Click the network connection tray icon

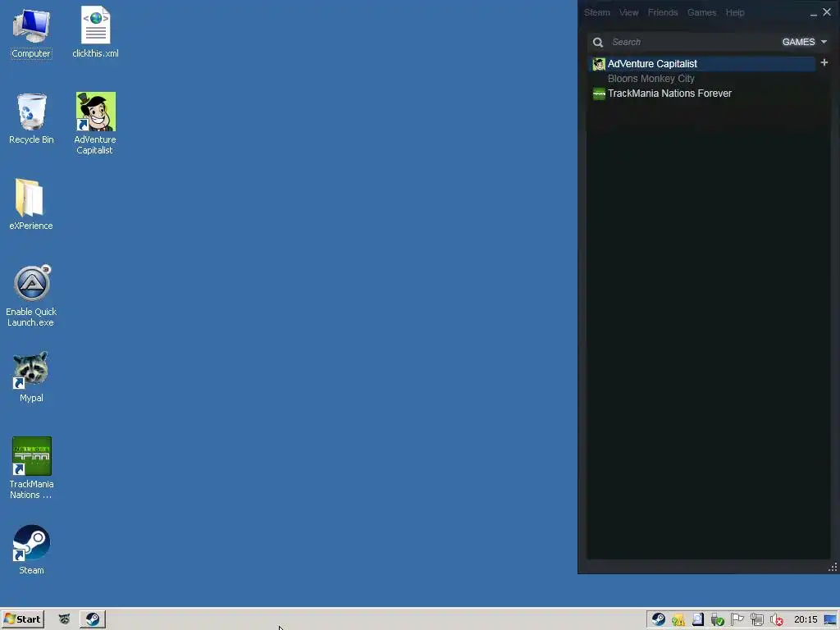[757, 620]
